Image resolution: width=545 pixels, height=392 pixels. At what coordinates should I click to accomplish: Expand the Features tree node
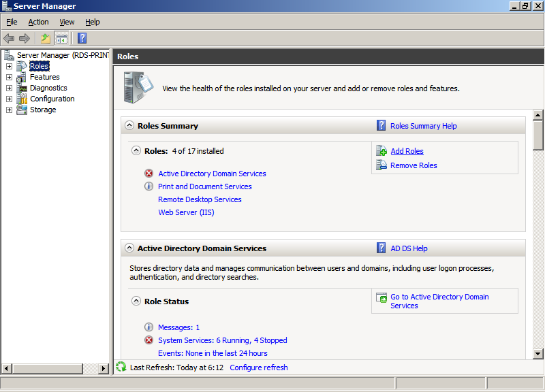click(9, 77)
